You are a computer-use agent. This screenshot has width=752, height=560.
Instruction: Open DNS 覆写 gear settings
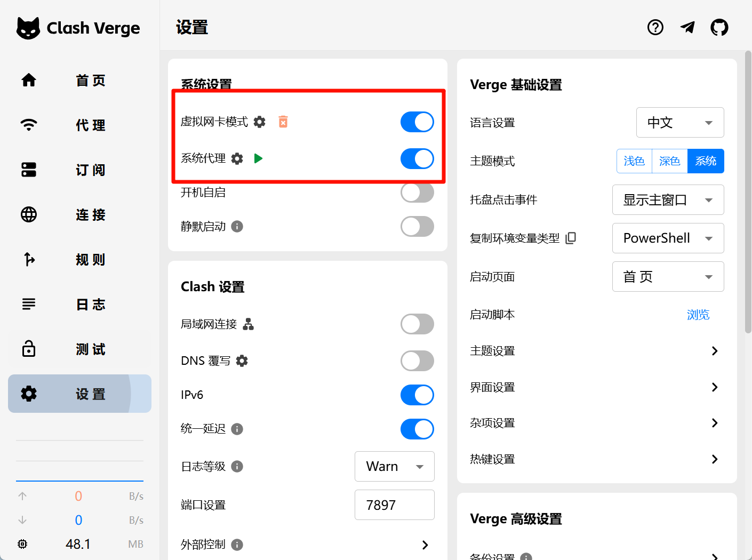click(242, 361)
